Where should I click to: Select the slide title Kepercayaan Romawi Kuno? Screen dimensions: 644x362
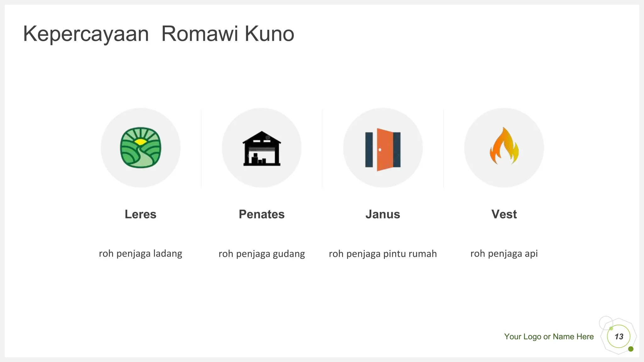point(158,34)
